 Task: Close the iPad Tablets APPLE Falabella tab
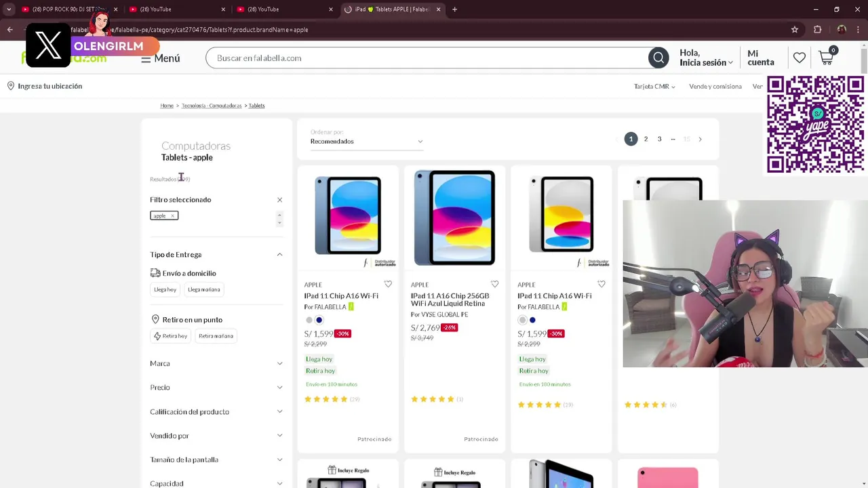point(438,9)
